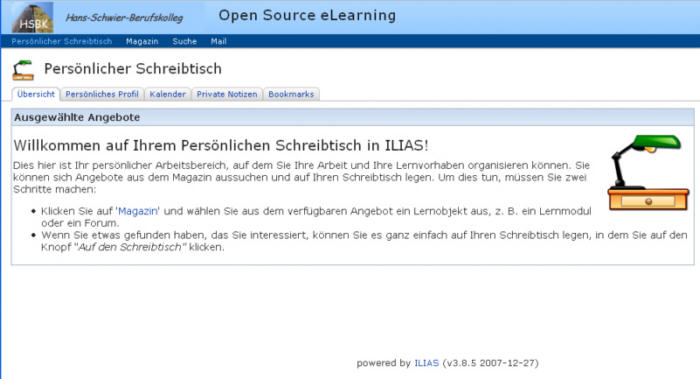Click the Open Source eLearning title
The image size is (700, 379).
click(307, 15)
